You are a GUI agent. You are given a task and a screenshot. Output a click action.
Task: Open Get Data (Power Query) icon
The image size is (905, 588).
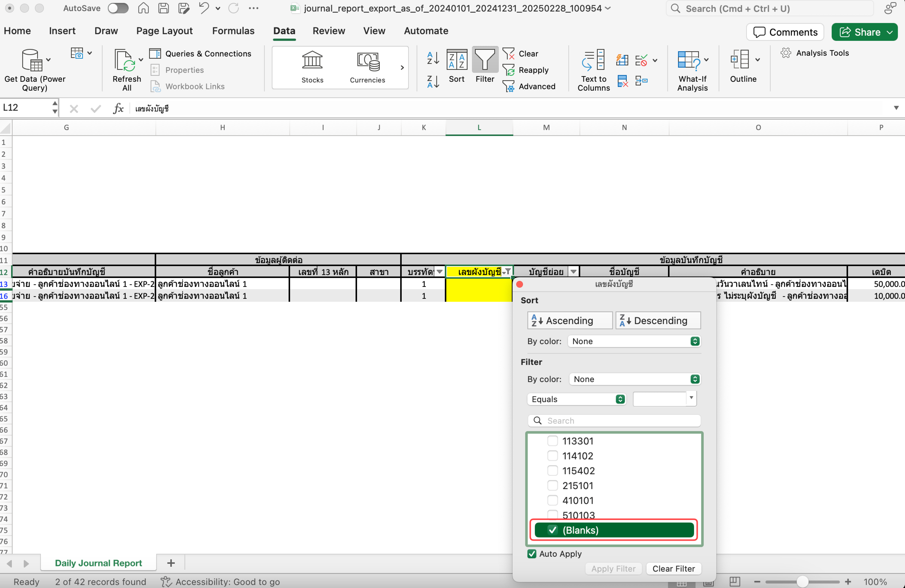point(32,60)
